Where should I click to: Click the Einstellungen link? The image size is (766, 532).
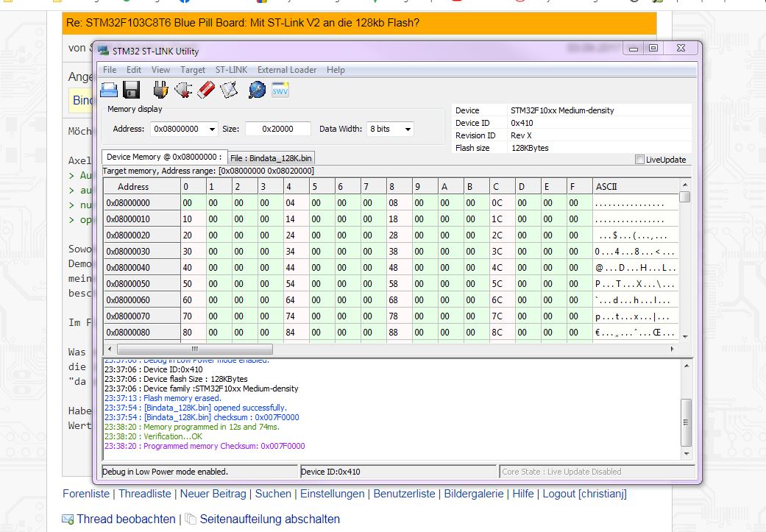(332, 494)
